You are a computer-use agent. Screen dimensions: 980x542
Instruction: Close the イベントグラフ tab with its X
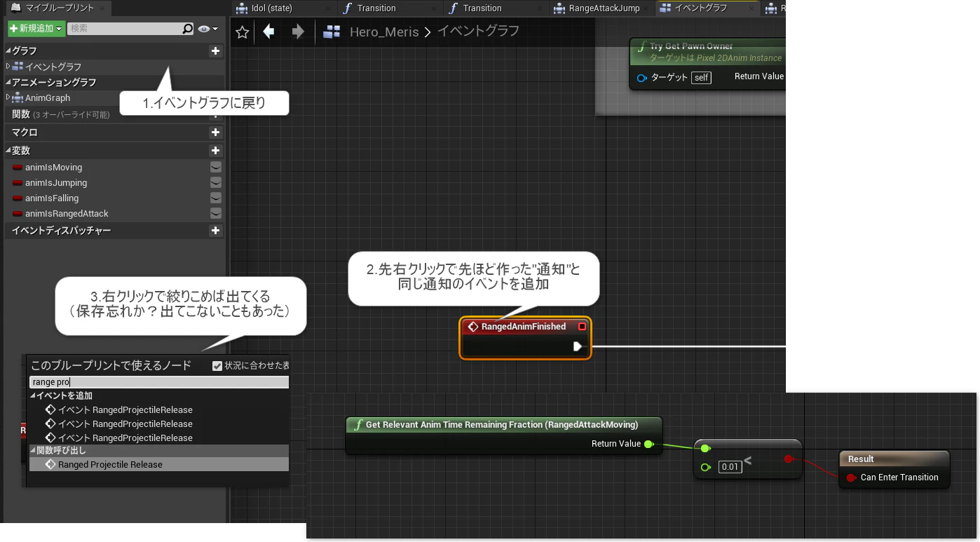click(x=751, y=8)
